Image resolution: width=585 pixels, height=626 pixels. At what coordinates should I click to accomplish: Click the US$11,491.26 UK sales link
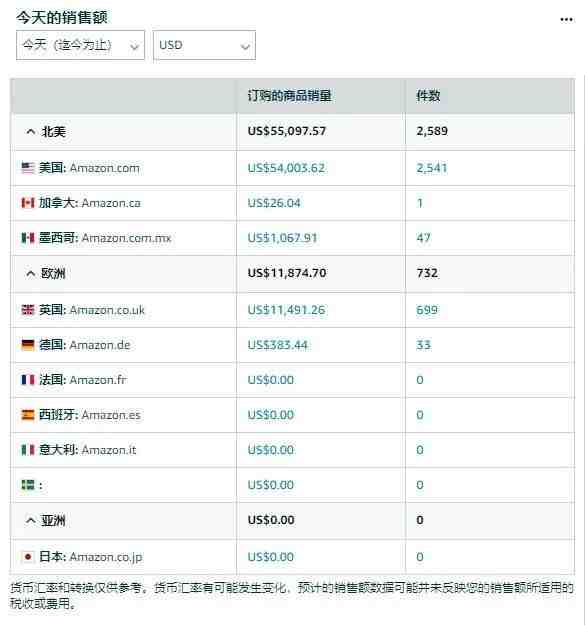[286, 310]
